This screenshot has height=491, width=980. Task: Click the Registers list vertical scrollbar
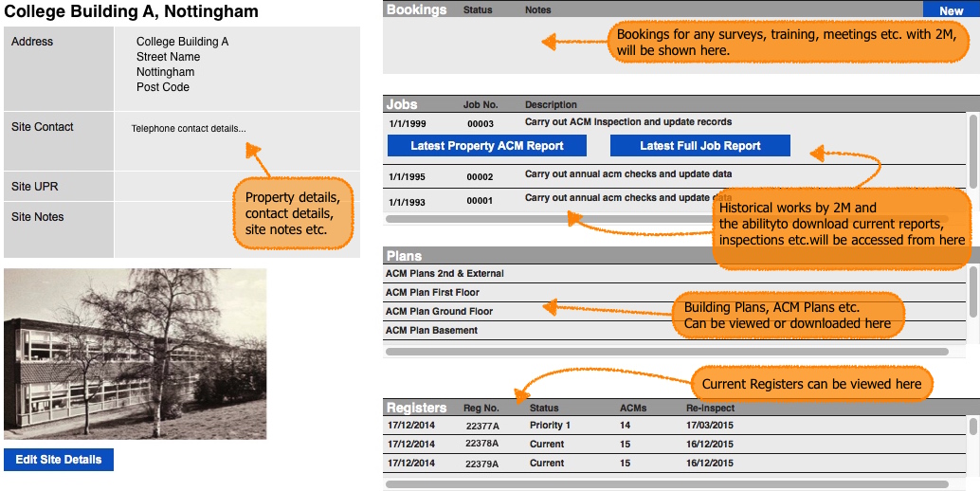pos(972,426)
